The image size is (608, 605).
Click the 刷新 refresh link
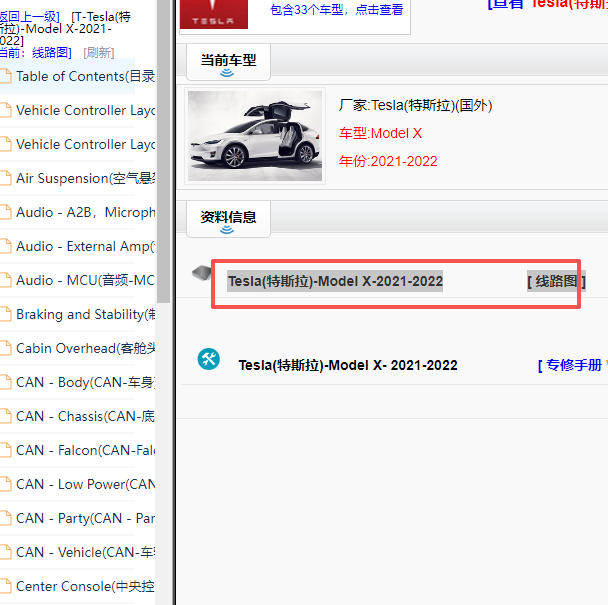99,52
